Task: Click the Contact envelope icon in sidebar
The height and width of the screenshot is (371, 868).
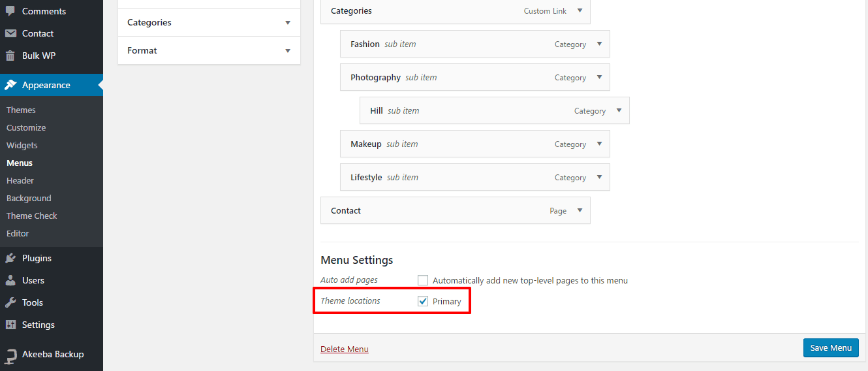Action: point(10,33)
